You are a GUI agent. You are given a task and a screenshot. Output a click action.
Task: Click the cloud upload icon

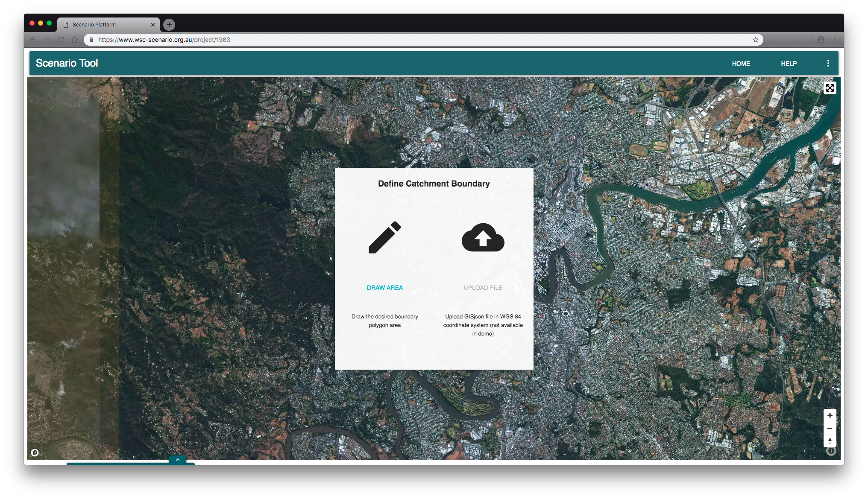click(x=483, y=237)
